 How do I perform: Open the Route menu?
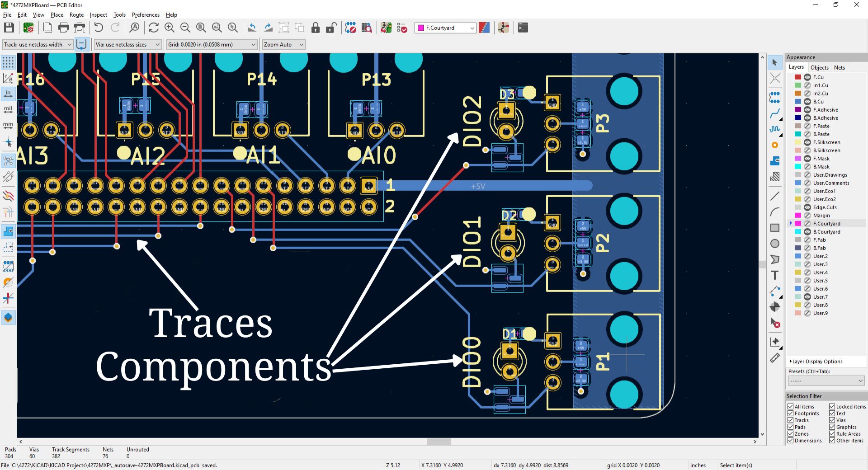click(77, 15)
